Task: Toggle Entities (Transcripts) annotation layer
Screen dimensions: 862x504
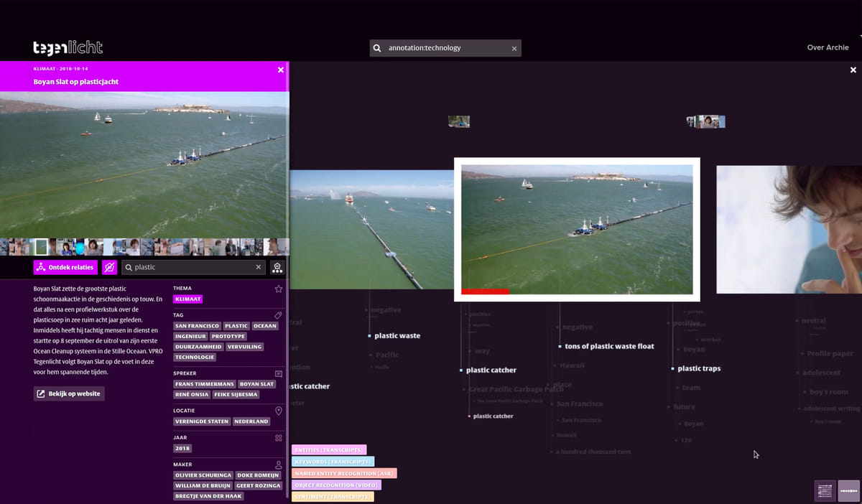Action: [329, 449]
